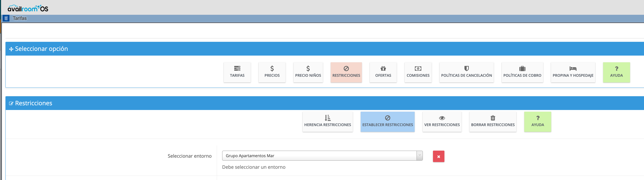Viewport: 644px width, 180px height.
Task: Select the Precios dollar icon tile
Action: [x=272, y=72]
